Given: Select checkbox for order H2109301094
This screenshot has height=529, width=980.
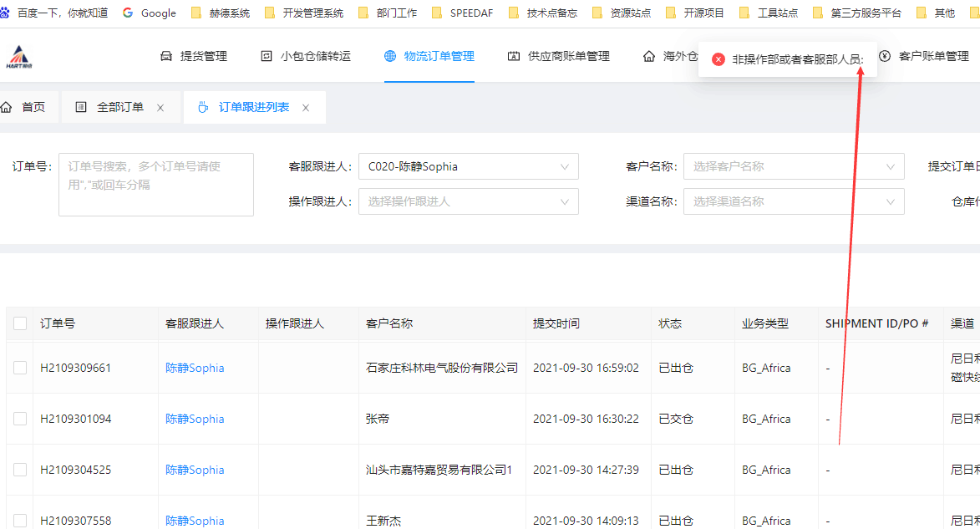Looking at the screenshot, I should pyautogui.click(x=20, y=419).
